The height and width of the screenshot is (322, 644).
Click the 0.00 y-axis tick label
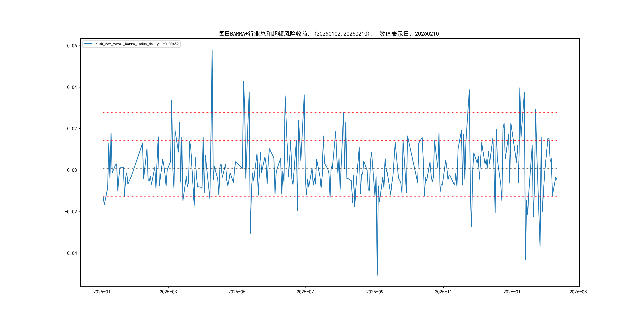pos(72,170)
